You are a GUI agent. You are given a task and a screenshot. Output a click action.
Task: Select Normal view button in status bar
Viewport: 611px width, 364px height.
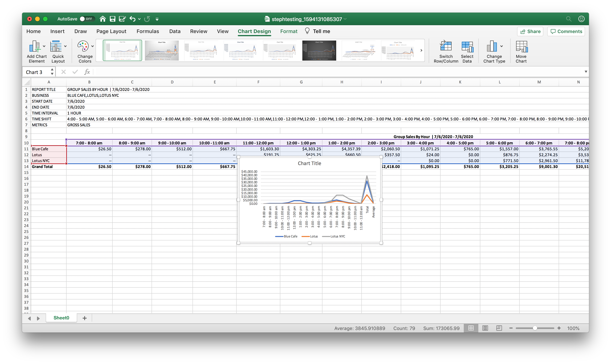471,328
